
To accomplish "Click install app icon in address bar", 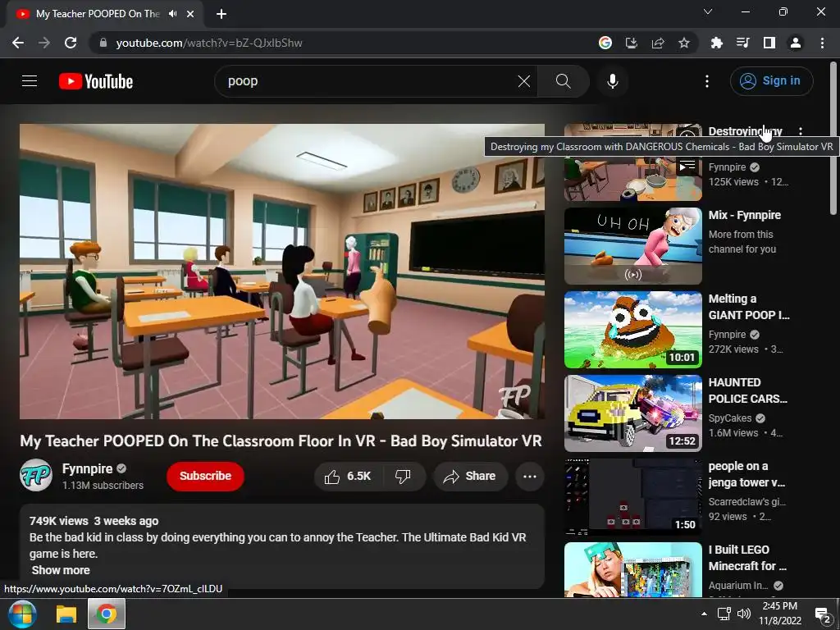I will [x=632, y=43].
